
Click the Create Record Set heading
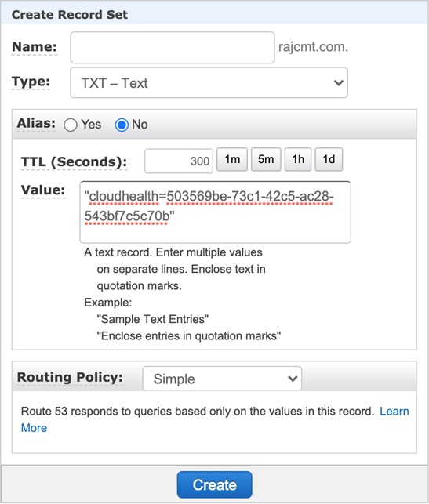click(70, 15)
